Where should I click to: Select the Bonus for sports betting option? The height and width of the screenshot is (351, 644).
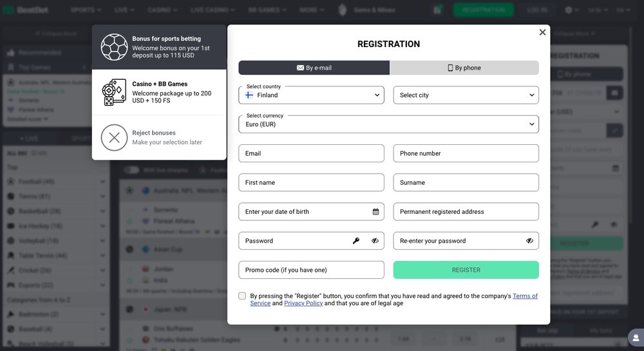pyautogui.click(x=159, y=47)
